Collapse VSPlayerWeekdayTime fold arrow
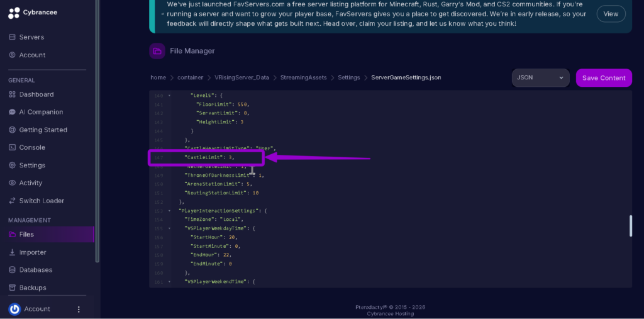 169,228
